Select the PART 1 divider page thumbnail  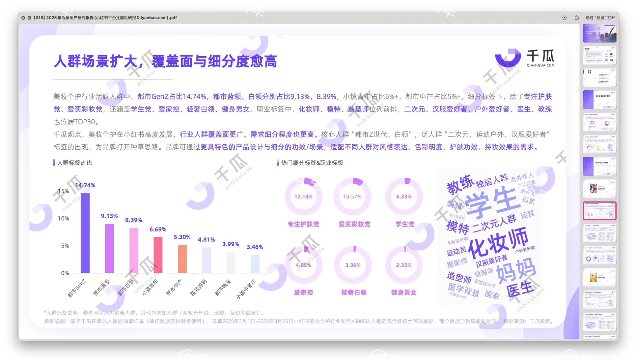(x=600, y=100)
